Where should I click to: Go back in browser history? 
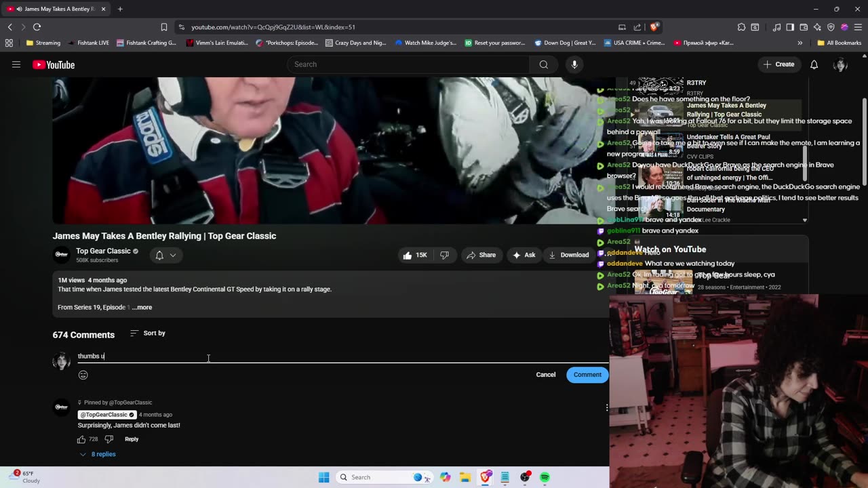click(x=9, y=27)
